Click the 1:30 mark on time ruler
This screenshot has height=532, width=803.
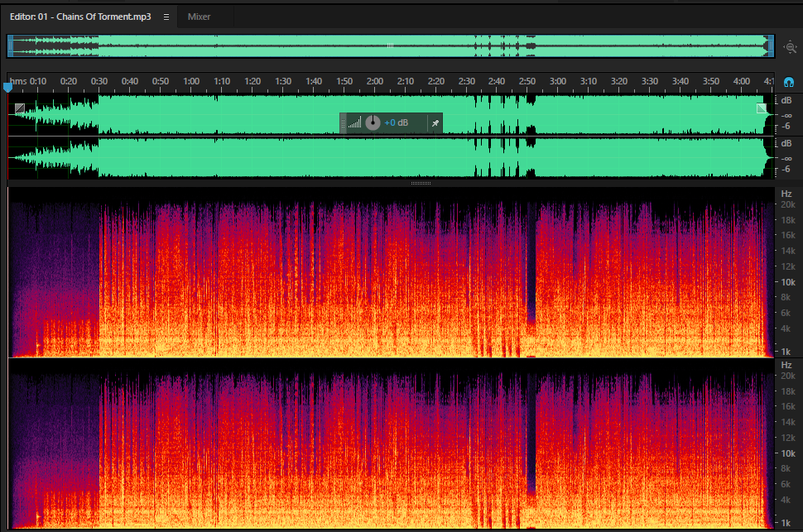tap(283, 81)
